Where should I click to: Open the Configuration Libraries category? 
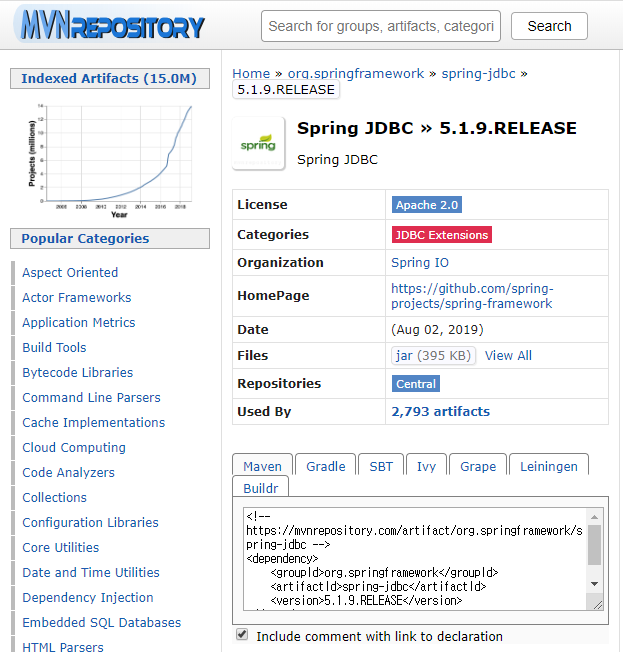[90, 522]
